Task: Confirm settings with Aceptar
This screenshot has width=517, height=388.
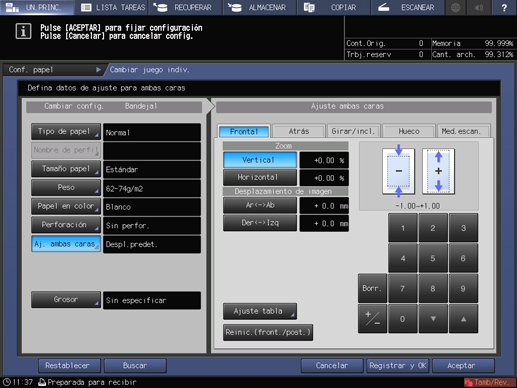Action: 463,366
